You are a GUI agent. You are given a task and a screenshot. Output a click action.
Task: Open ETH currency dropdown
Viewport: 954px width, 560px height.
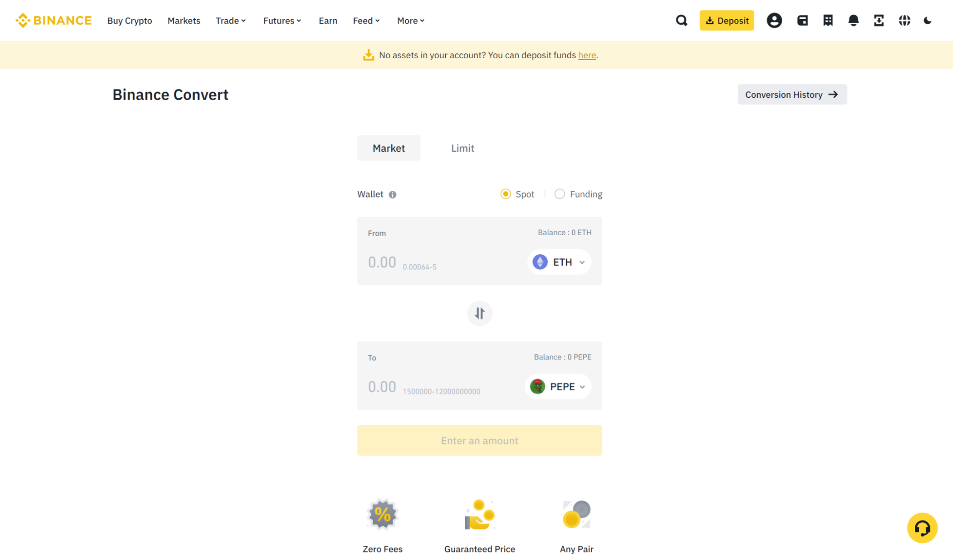coord(559,262)
